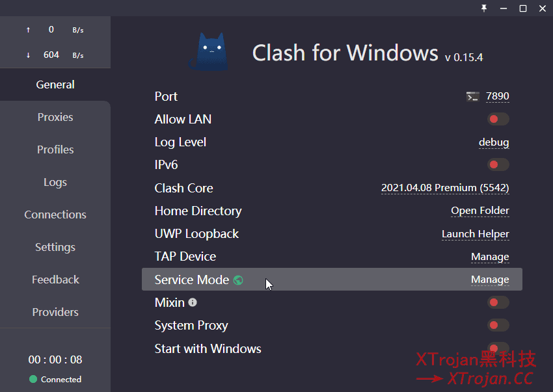Click Open Folder for Home Directory
This screenshot has width=553, height=392.
[x=480, y=211]
